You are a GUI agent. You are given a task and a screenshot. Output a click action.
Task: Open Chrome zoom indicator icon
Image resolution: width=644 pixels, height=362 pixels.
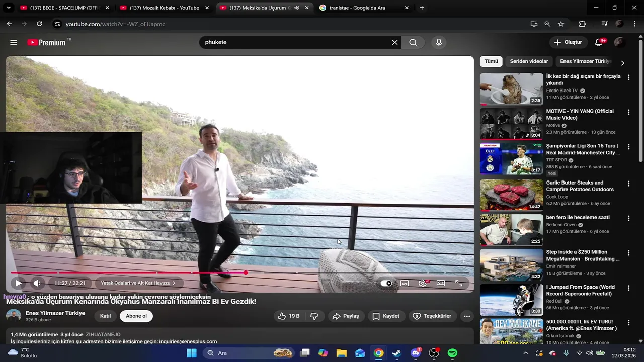point(547,24)
